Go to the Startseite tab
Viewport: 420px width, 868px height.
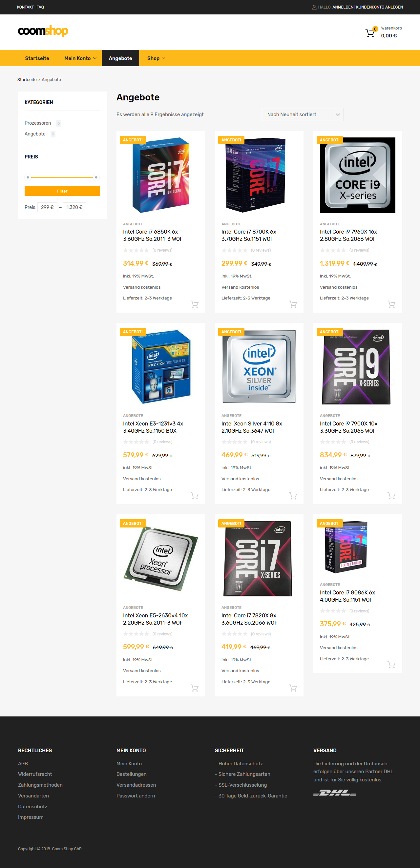click(37, 58)
